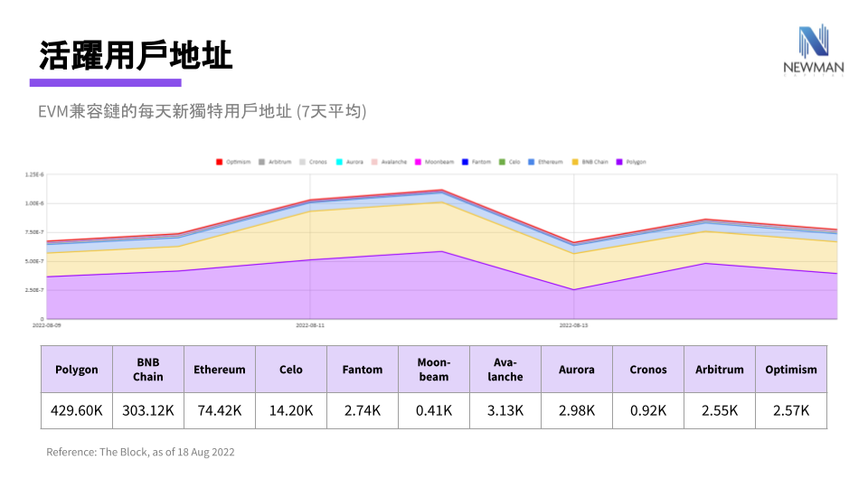Click the slide title 活躍用戶地址

coord(136,55)
